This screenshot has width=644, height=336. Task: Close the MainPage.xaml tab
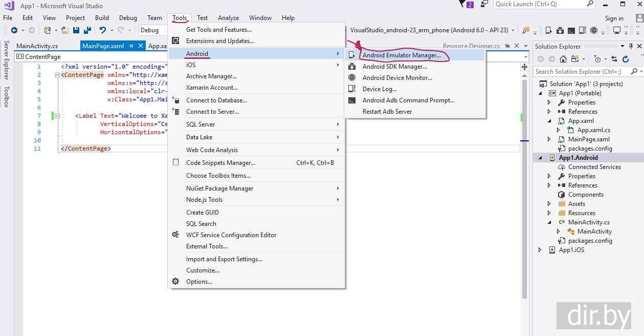[141, 46]
